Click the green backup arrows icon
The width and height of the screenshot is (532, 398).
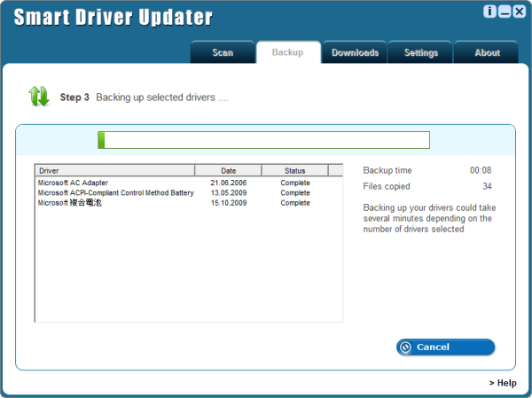click(x=39, y=96)
